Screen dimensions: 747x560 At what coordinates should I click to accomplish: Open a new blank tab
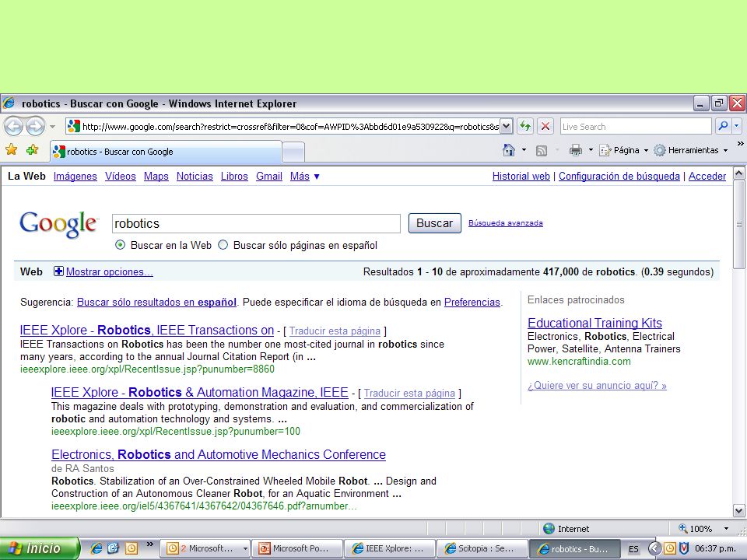coord(293,152)
